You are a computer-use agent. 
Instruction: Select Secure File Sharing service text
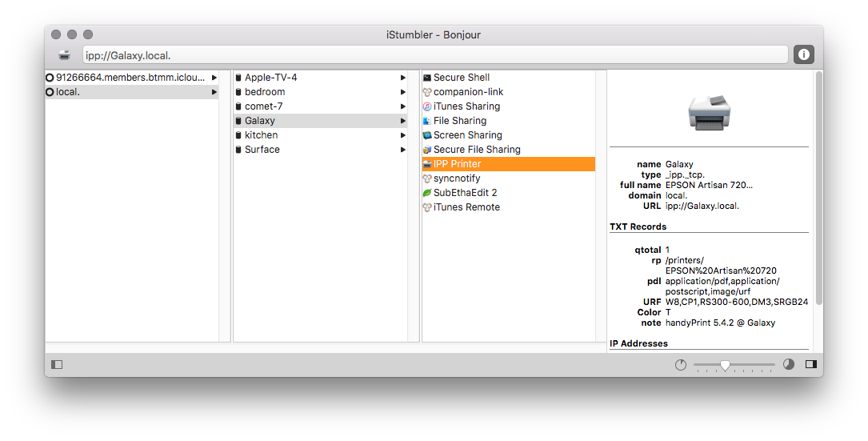[477, 150]
